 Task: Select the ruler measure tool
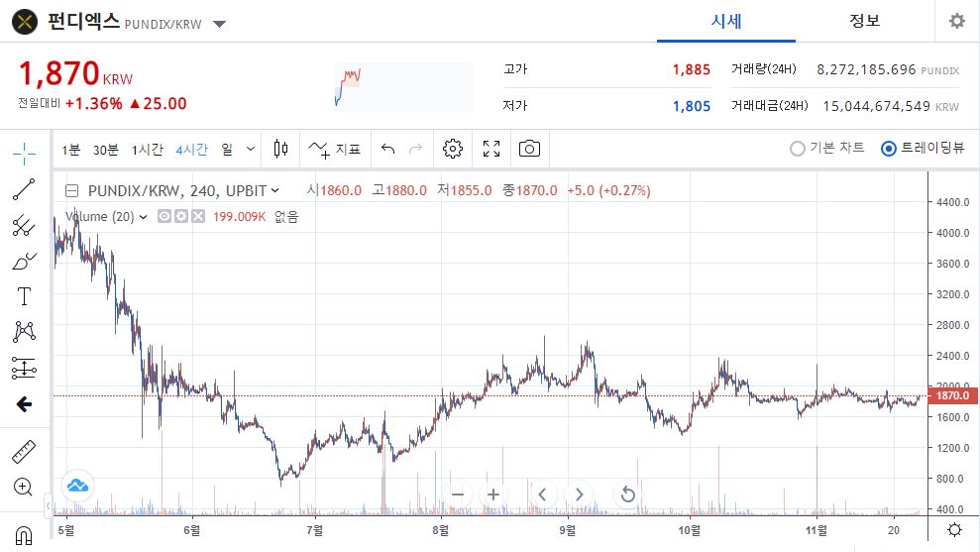[x=24, y=451]
